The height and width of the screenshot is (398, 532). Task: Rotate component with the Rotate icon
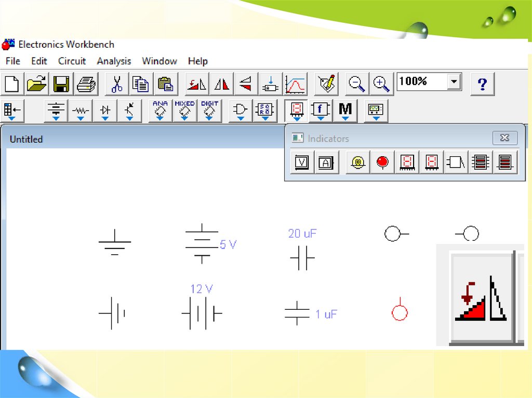pos(197,84)
